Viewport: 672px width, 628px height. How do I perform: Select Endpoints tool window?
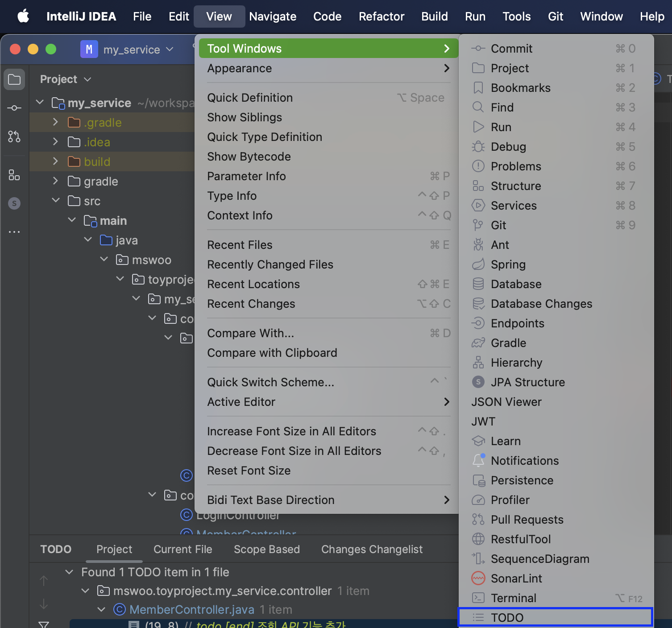pos(556,323)
